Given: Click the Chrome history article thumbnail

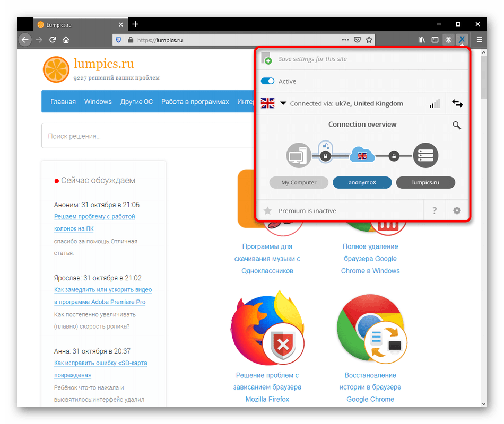Looking at the screenshot, I should (371, 329).
